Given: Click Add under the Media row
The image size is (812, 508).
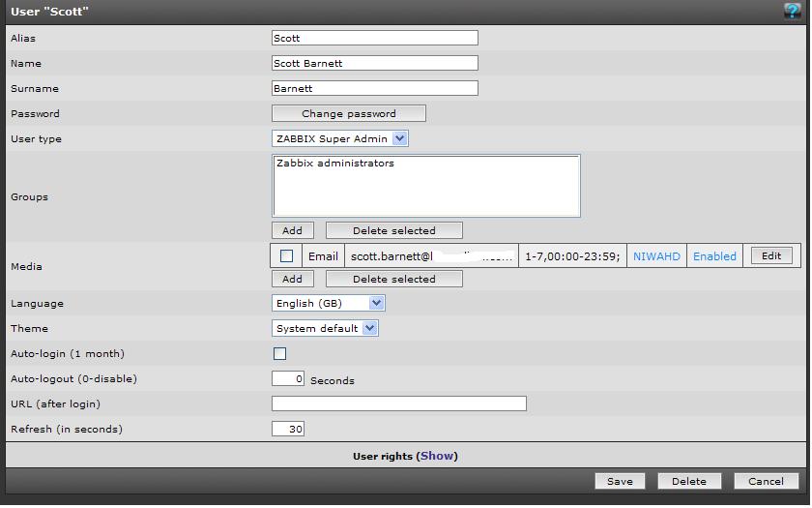Looking at the screenshot, I should coord(292,280).
